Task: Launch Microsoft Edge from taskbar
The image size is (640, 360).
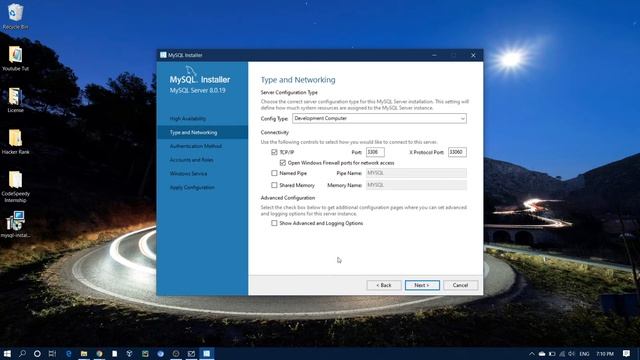Action: pos(69,353)
